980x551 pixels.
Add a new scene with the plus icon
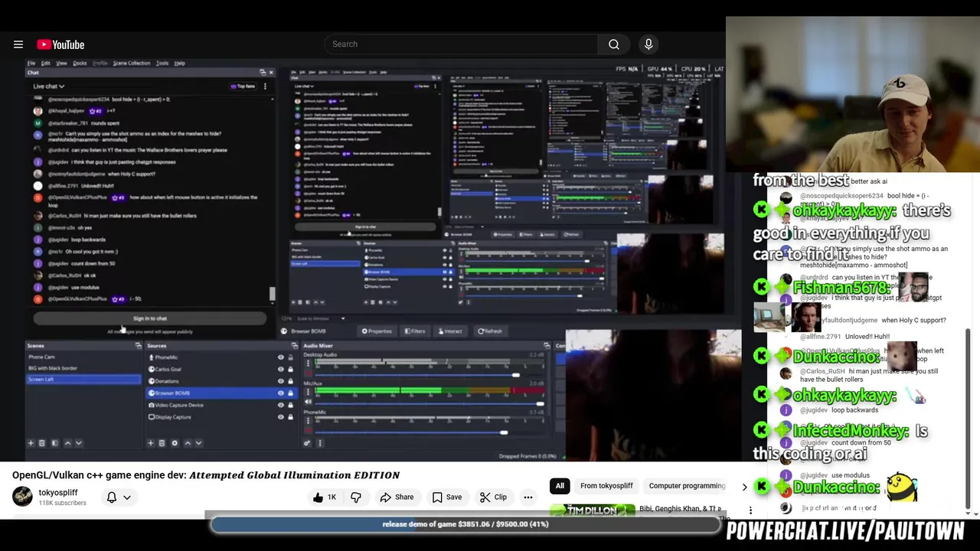coord(31,443)
